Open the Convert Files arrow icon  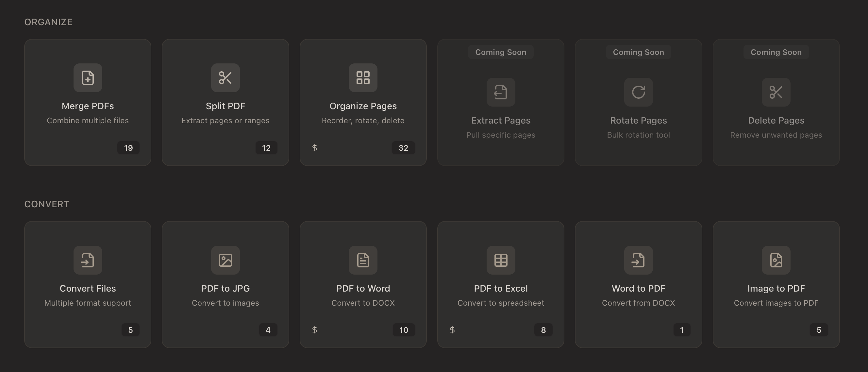(x=88, y=260)
